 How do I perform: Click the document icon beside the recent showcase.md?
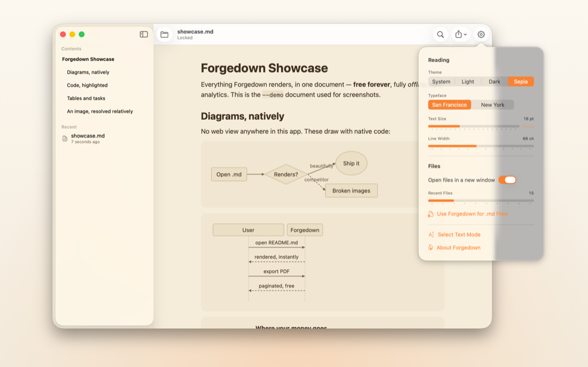(x=65, y=138)
